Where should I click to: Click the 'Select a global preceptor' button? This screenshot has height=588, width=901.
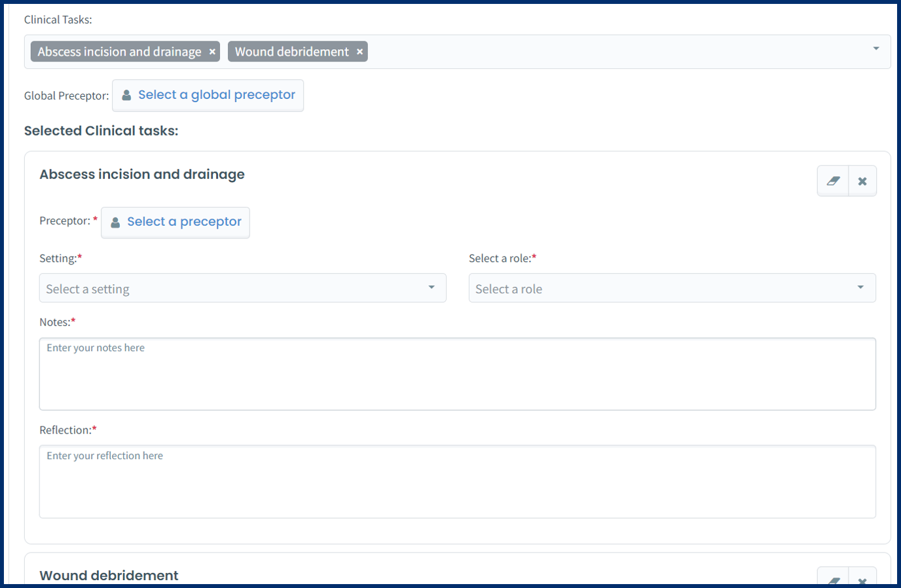click(x=208, y=95)
